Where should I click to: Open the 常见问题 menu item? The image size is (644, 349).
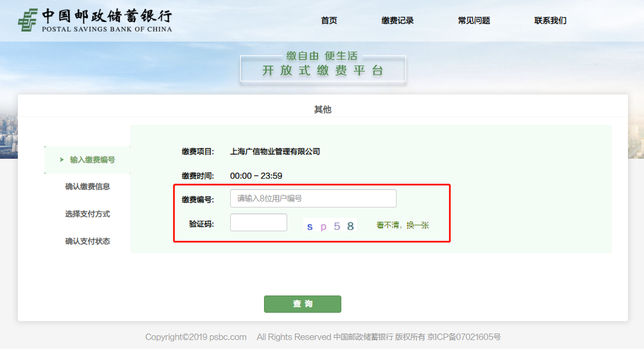coord(473,20)
